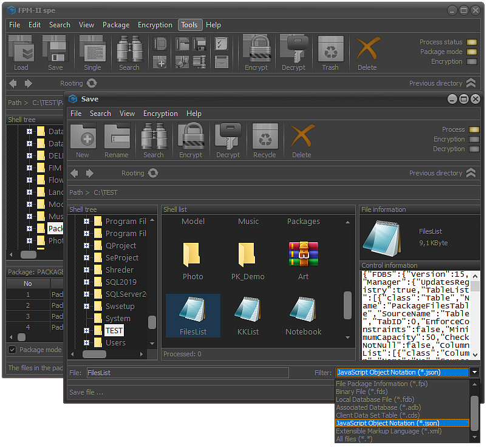This screenshot has height=448, width=487.
Task: Click Rooting refresh icon in main window
Action: click(92, 83)
